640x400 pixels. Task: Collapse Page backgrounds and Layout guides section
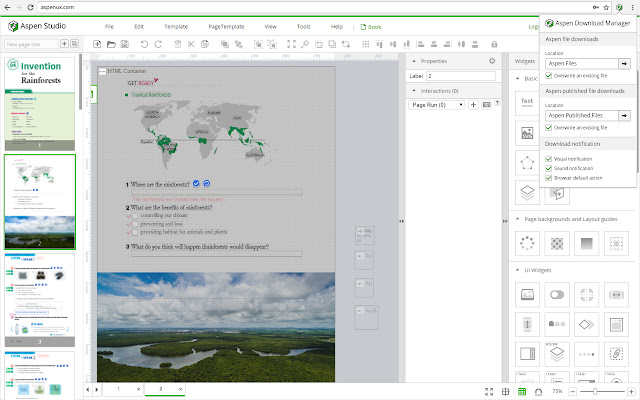pos(518,219)
